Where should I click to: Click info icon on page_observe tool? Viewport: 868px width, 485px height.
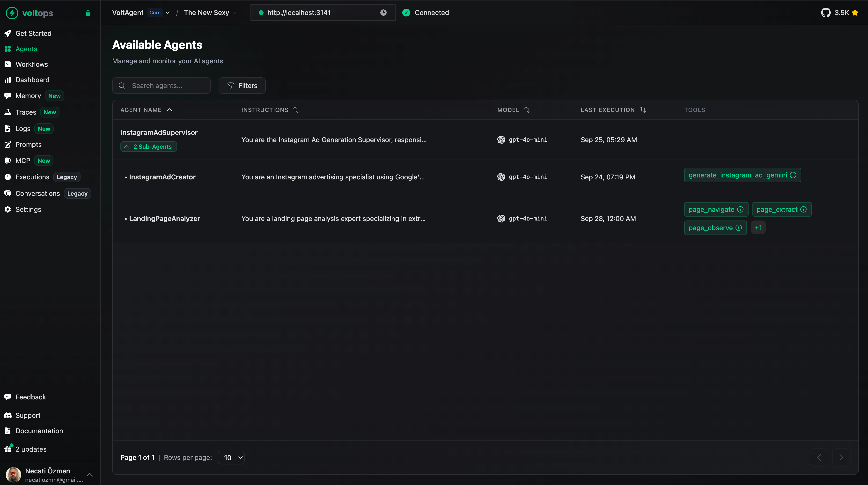tap(739, 228)
